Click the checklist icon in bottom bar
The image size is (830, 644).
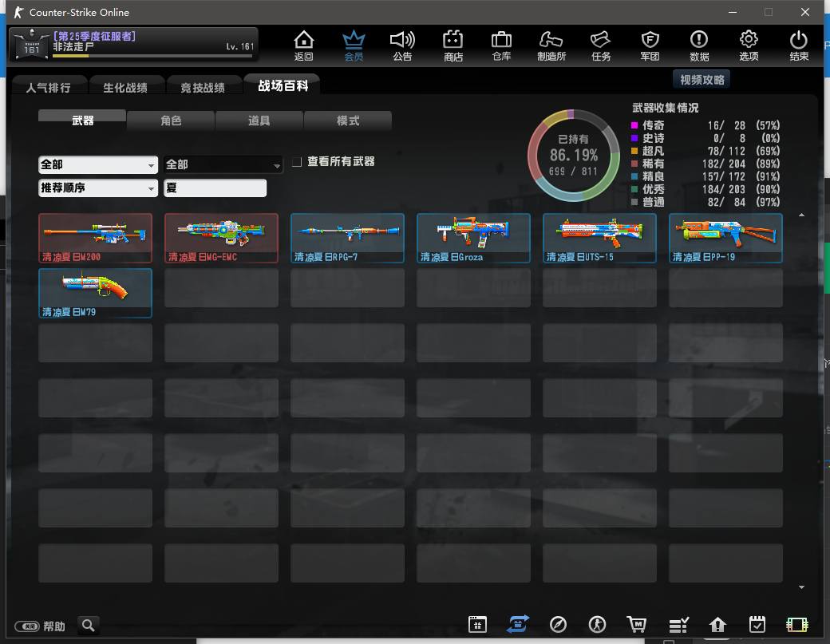tap(678, 625)
